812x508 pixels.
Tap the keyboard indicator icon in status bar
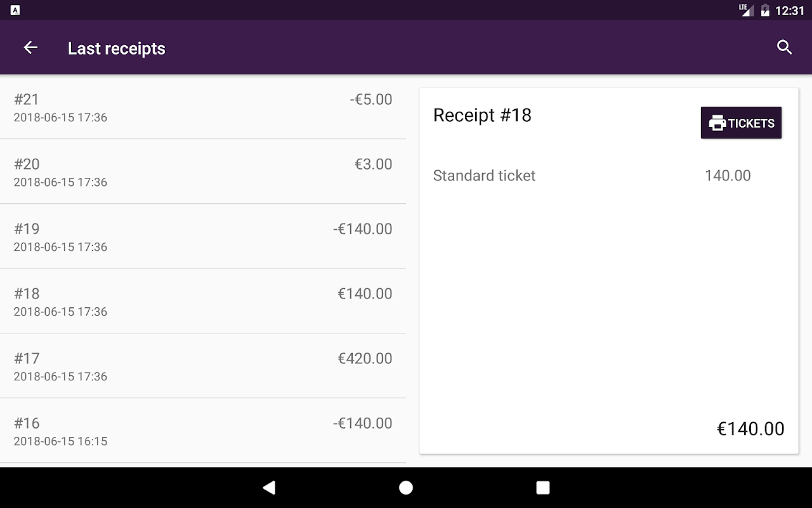15,10
